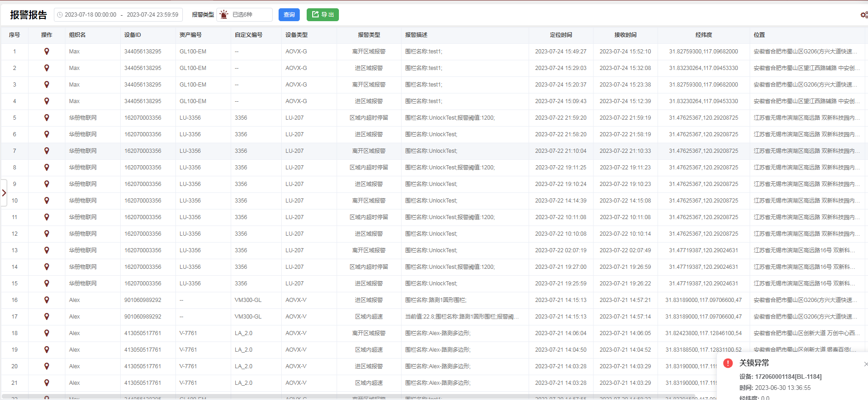
Task: Open map location for row 5
Action: [x=47, y=118]
